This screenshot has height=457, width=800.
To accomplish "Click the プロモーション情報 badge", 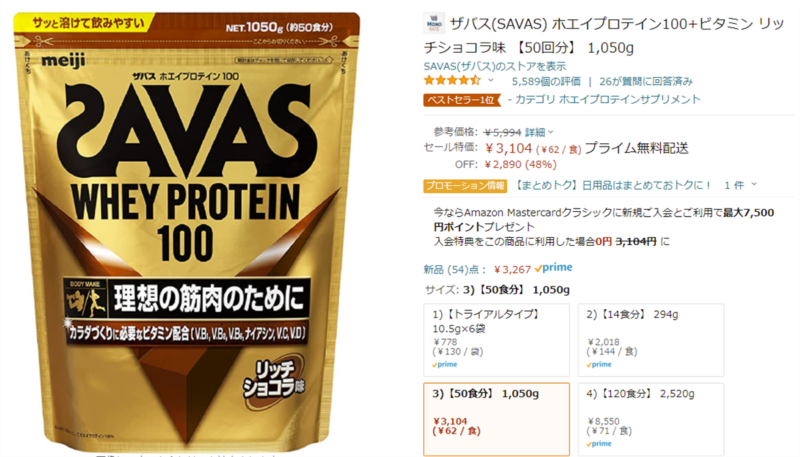I will pyautogui.click(x=465, y=186).
